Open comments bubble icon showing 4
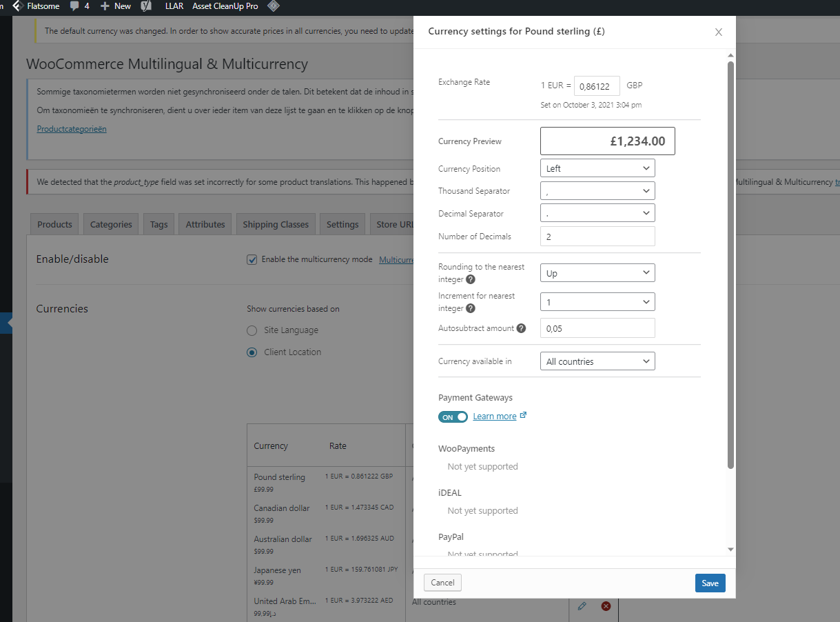 (x=74, y=6)
